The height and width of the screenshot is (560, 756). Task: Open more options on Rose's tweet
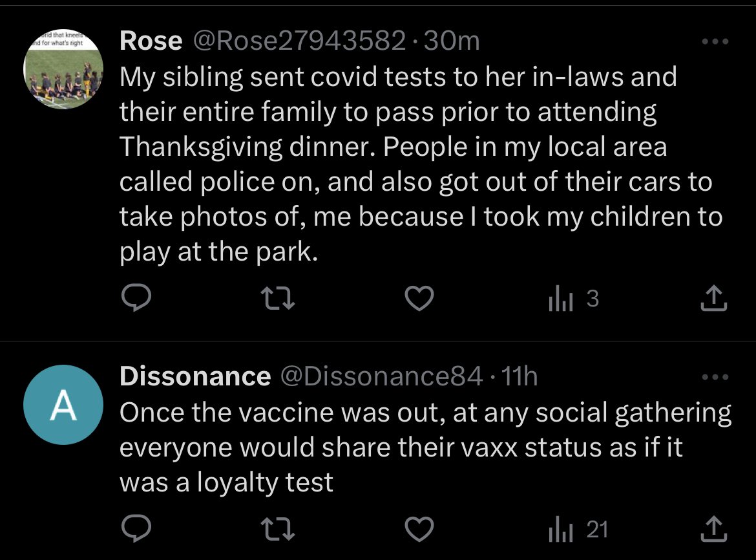click(x=715, y=42)
